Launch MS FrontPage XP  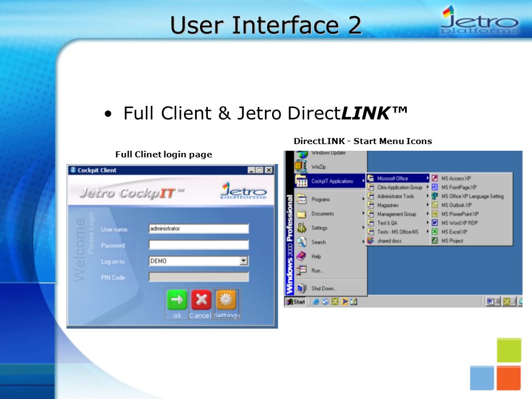[471, 187]
